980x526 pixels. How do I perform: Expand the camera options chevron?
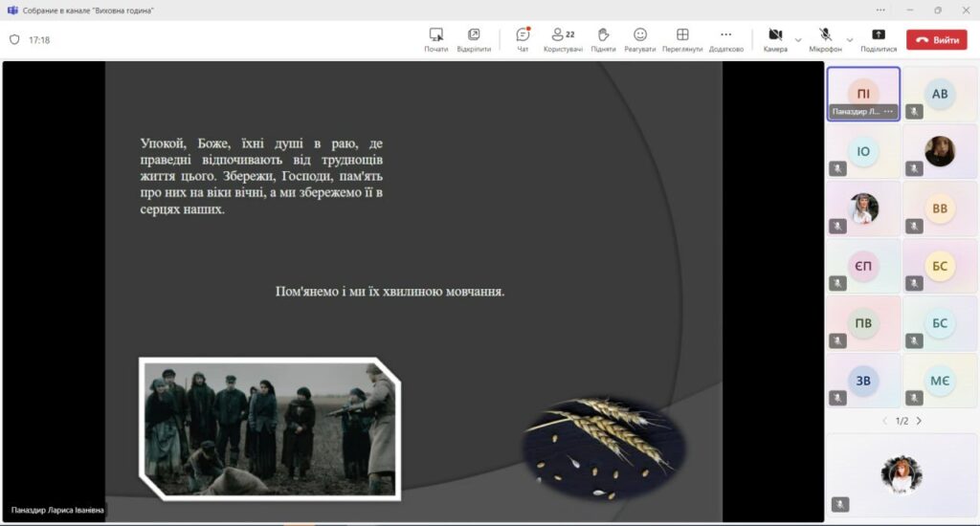pyautogui.click(x=798, y=40)
